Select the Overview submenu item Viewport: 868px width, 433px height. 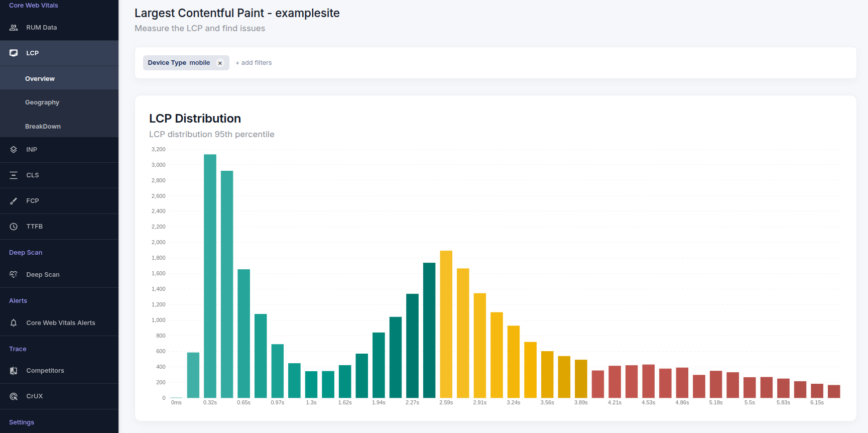pyautogui.click(x=40, y=79)
